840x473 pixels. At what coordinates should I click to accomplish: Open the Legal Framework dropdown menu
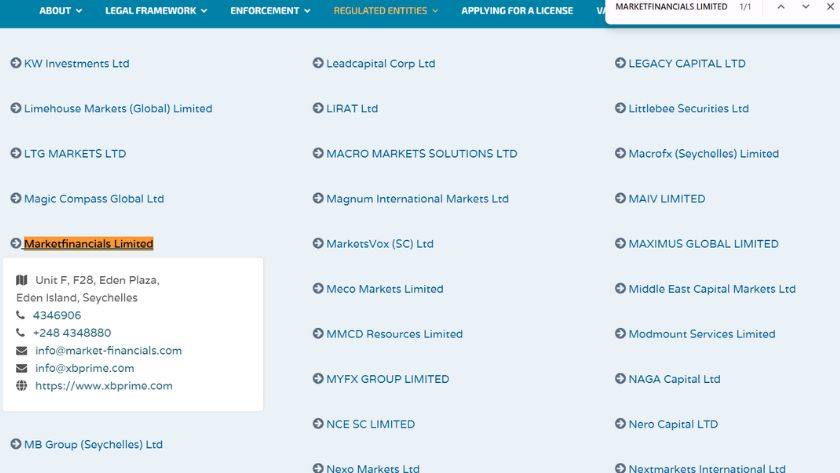(x=156, y=11)
